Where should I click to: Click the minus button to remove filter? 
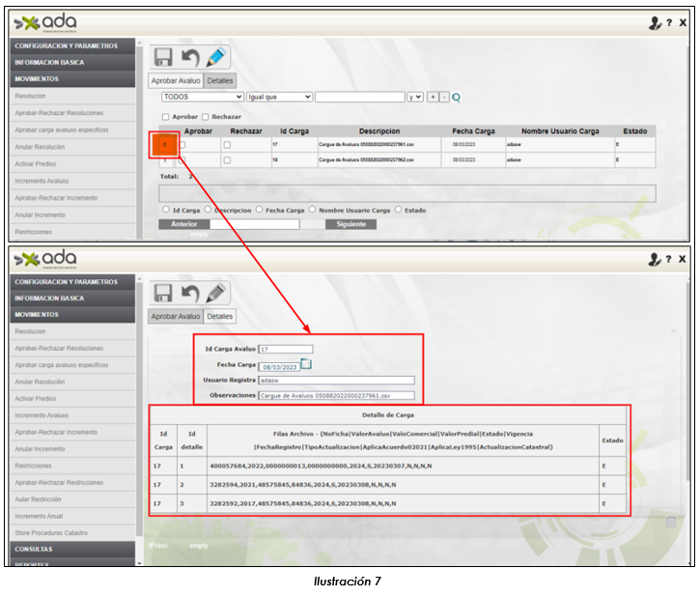pos(444,98)
